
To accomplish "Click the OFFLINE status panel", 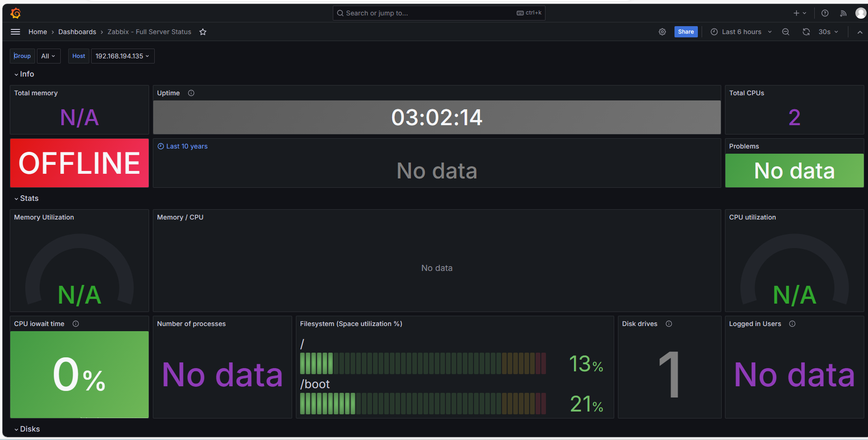I will pos(79,163).
